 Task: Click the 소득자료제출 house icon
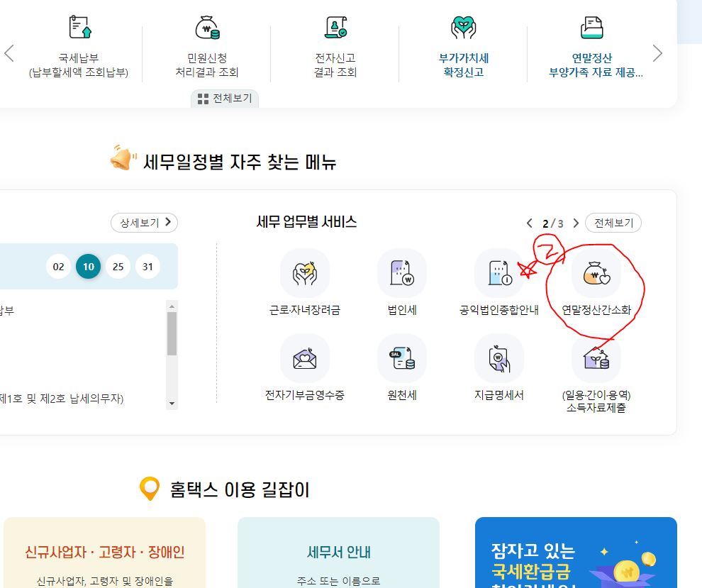(x=596, y=358)
